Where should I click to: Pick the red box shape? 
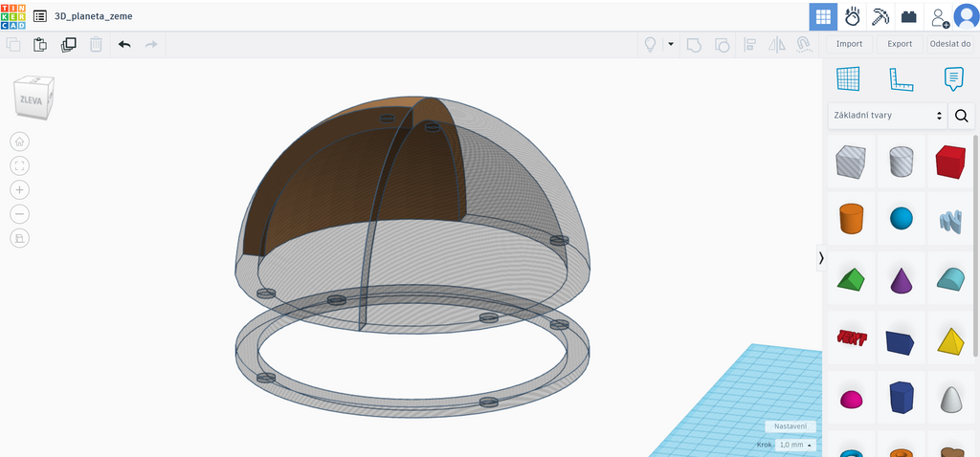click(950, 162)
